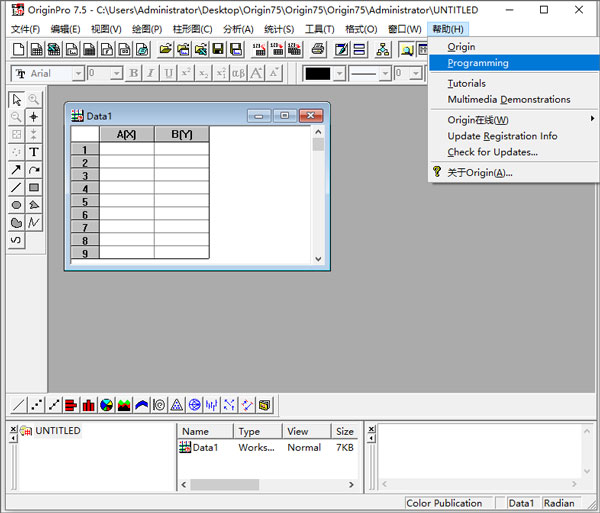Select row 5 header in Data1
This screenshot has width=600, height=513.
pyautogui.click(x=85, y=202)
